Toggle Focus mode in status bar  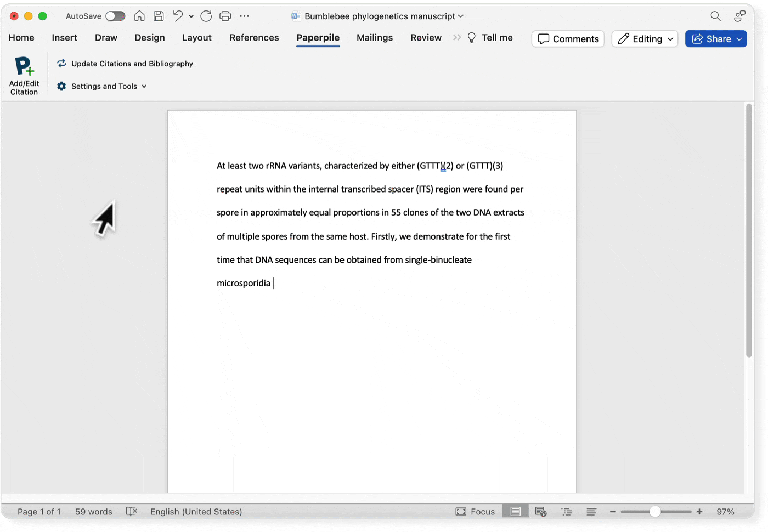pyautogui.click(x=475, y=511)
